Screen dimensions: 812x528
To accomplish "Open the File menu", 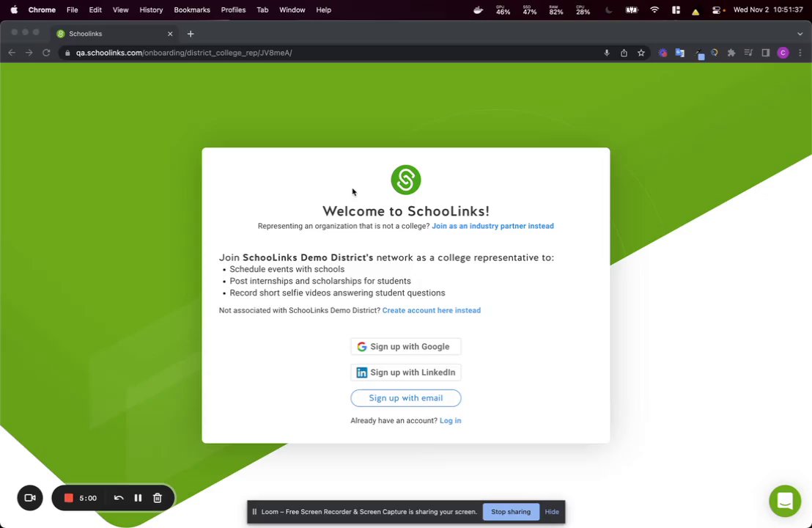I will click(x=72, y=10).
